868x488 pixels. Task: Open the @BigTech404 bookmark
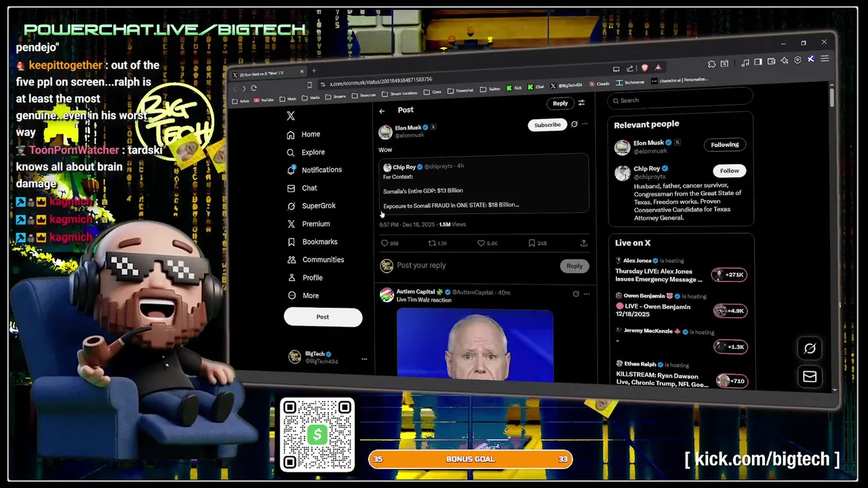click(x=566, y=86)
